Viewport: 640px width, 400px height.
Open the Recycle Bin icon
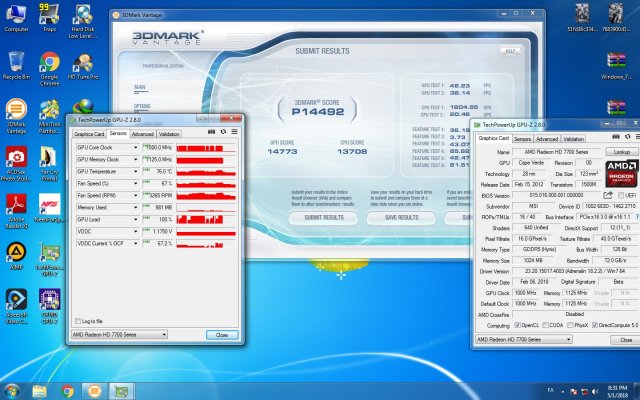tap(15, 67)
